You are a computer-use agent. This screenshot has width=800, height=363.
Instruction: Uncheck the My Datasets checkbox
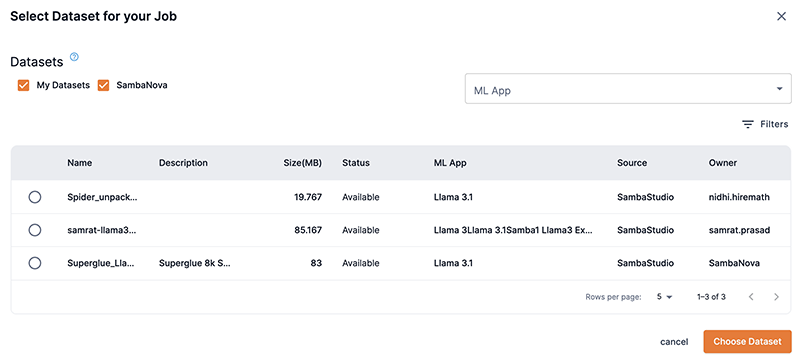click(x=23, y=85)
